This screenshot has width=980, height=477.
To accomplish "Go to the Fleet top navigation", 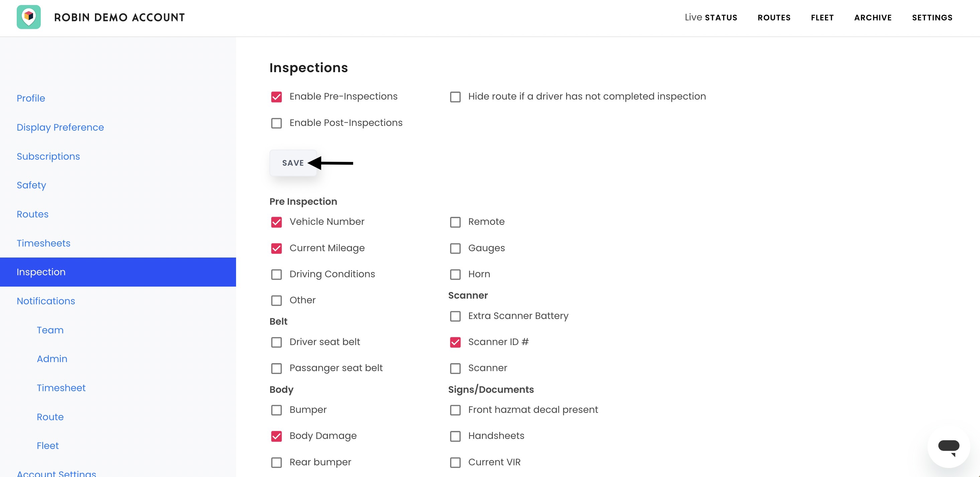I will 822,17.
